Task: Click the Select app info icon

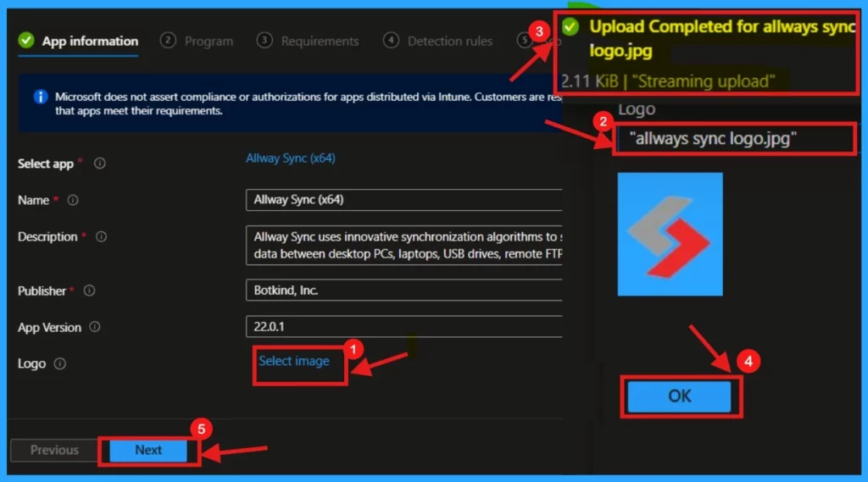Action: coord(100,163)
